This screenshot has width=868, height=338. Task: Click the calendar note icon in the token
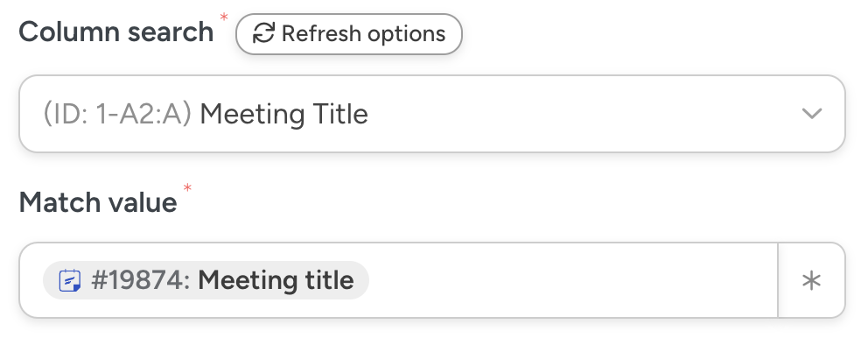pyautogui.click(x=70, y=280)
